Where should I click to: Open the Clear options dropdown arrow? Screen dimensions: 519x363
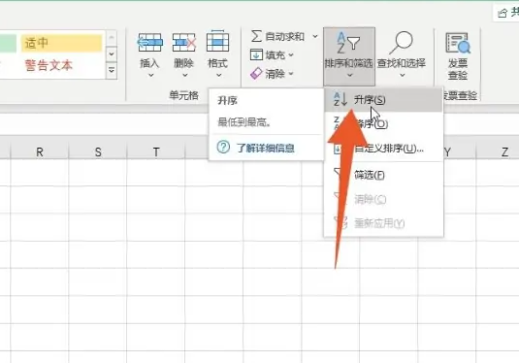[x=291, y=74]
